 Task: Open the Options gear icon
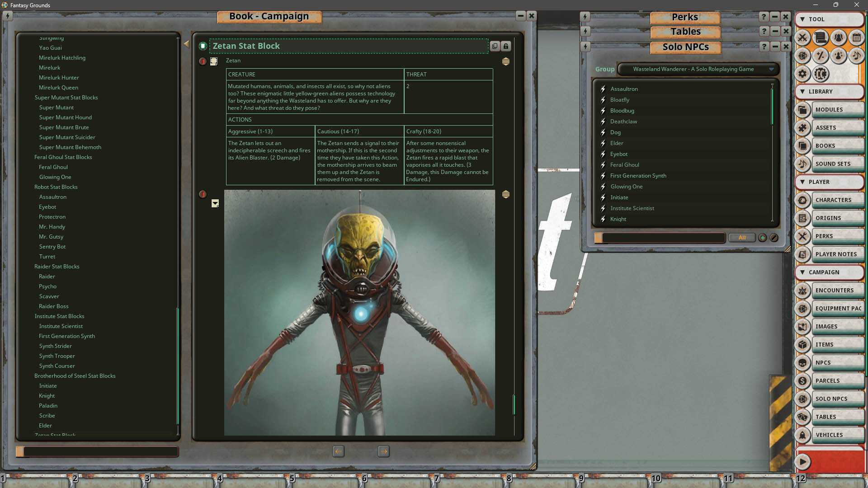(802, 74)
